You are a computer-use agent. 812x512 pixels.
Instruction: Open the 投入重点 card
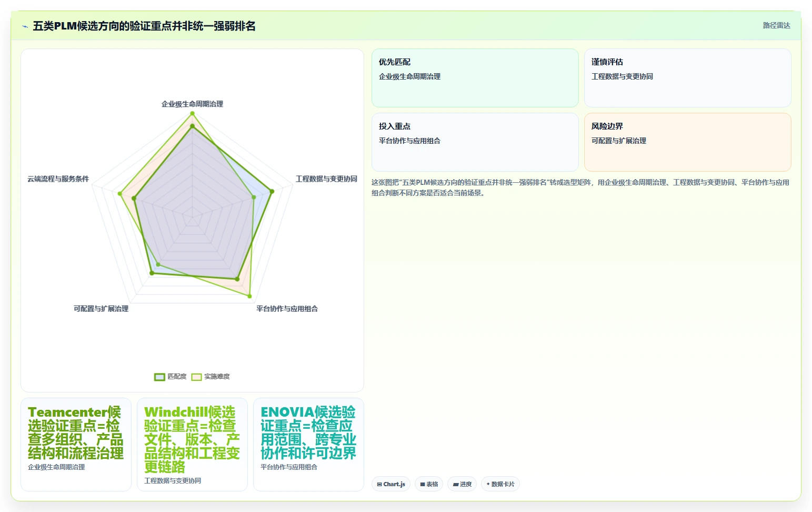[475, 142]
